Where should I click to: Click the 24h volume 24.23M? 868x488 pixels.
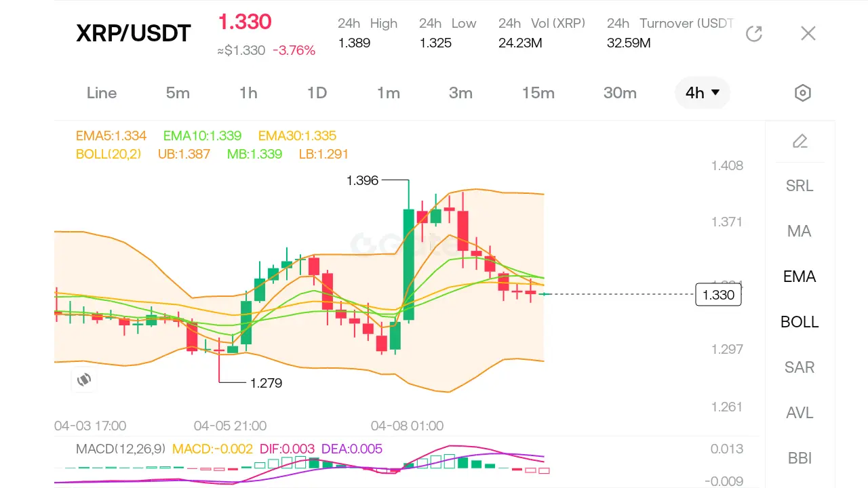pos(521,43)
